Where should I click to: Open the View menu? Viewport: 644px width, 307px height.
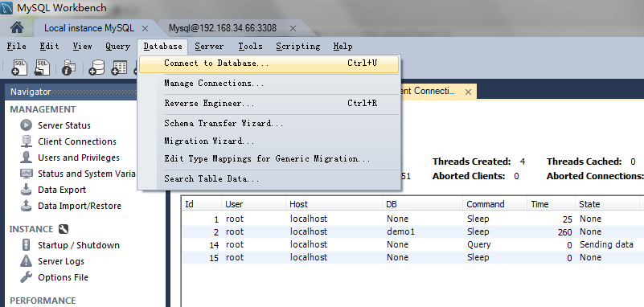(82, 47)
